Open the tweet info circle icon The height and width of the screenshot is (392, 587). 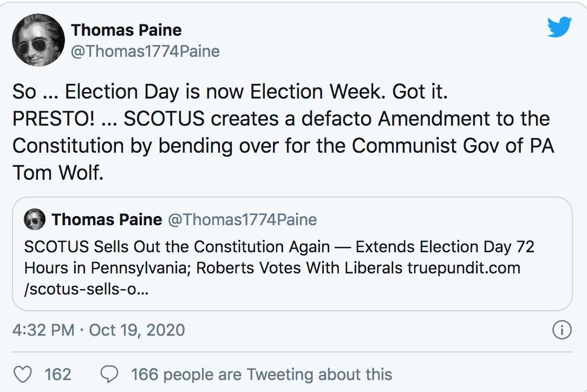(x=562, y=330)
